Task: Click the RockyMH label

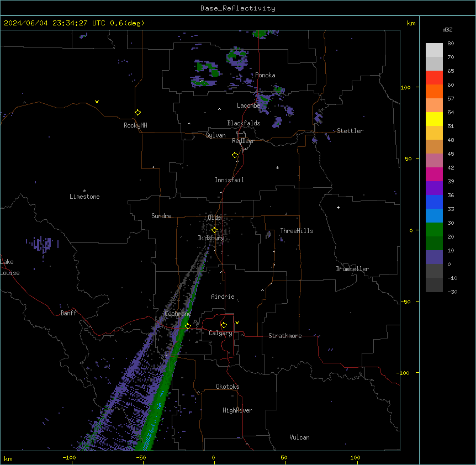Action: (135, 125)
